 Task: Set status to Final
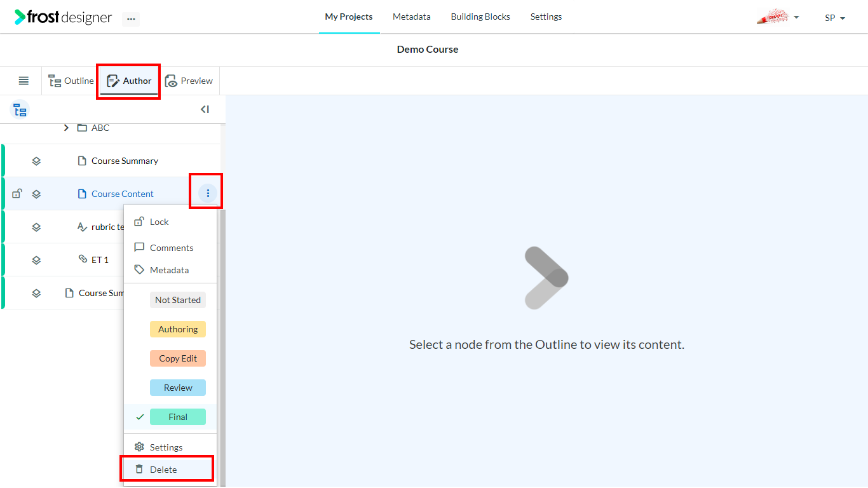tap(178, 417)
